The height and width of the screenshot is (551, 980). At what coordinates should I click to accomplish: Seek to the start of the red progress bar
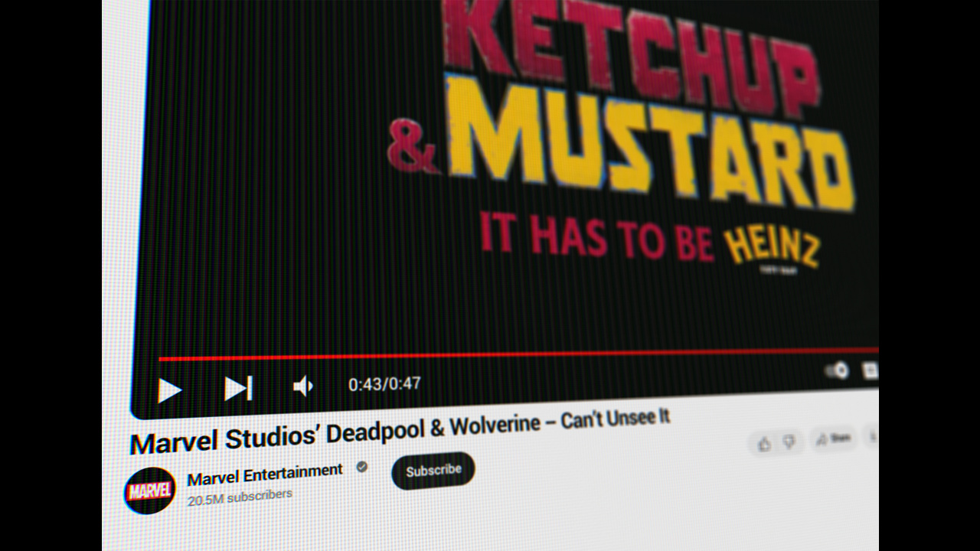(161, 358)
